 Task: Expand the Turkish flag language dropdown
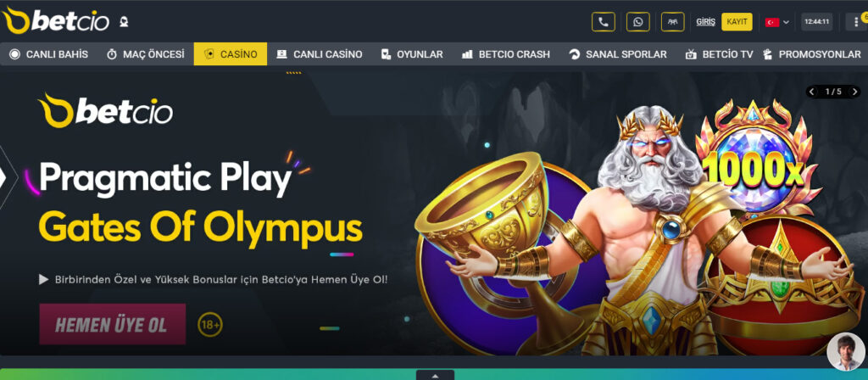pyautogui.click(x=777, y=22)
